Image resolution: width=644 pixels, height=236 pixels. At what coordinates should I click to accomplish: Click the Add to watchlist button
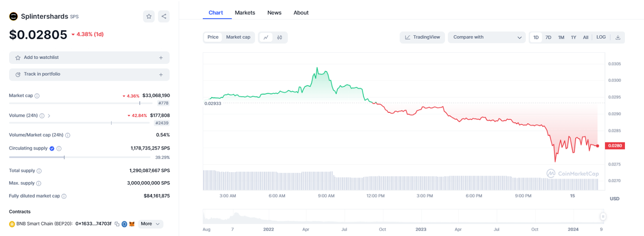(x=89, y=58)
